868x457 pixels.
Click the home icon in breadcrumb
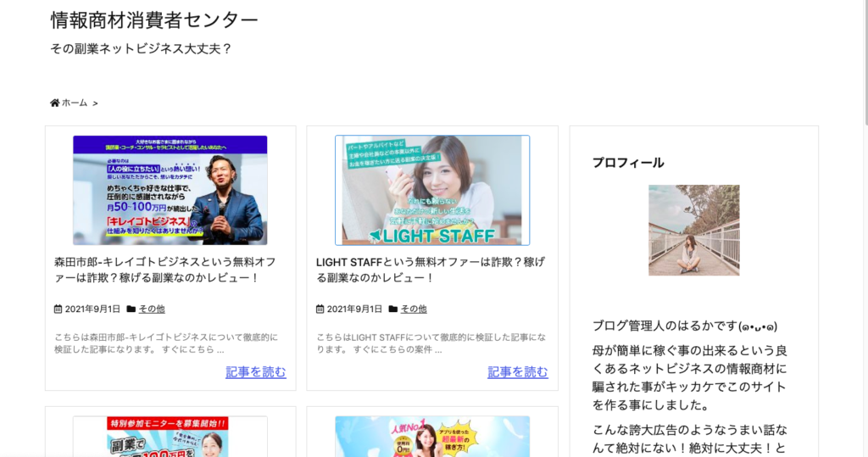(55, 103)
